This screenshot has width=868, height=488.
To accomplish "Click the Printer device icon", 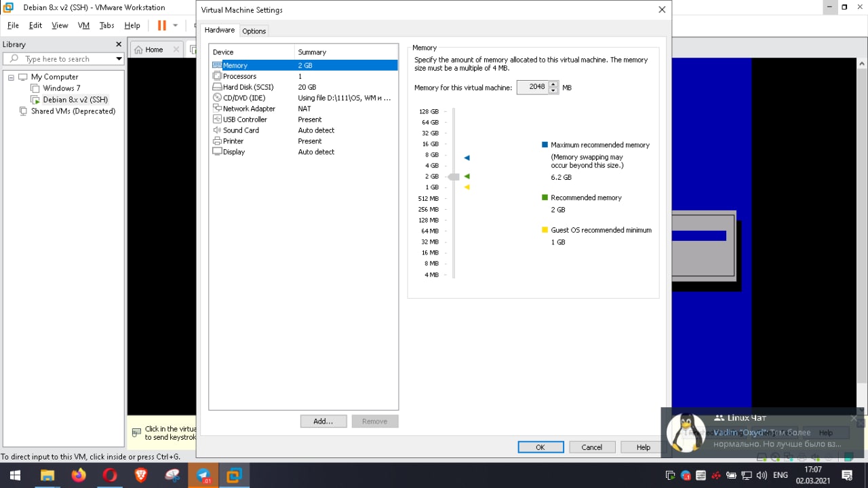I will (x=217, y=141).
